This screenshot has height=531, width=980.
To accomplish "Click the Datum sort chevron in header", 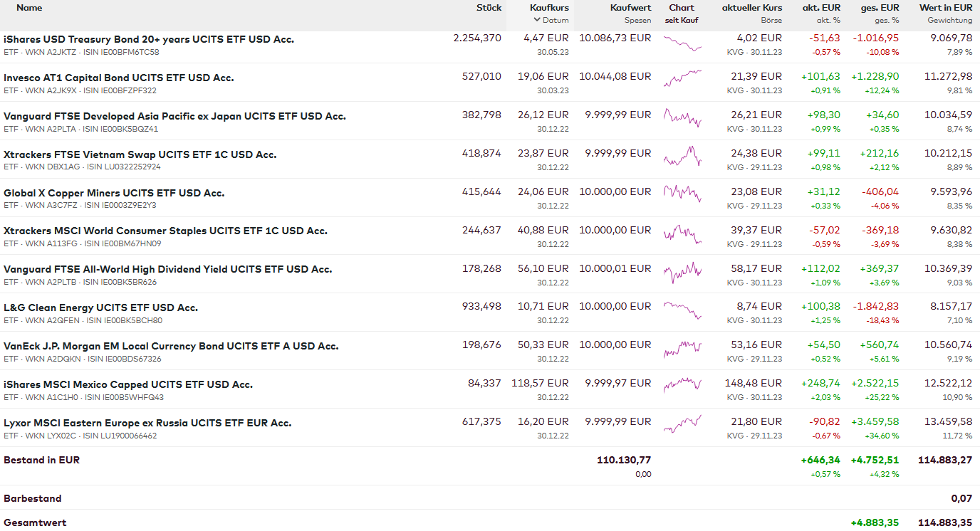I will tap(537, 21).
